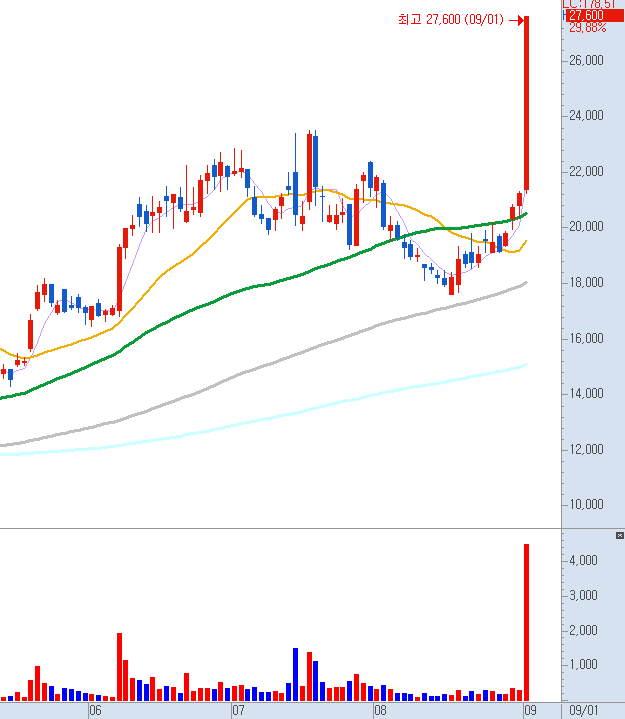Viewport: 625px width, 719px height.
Task: Click the 07 month label on date axis
Action: (x=238, y=711)
